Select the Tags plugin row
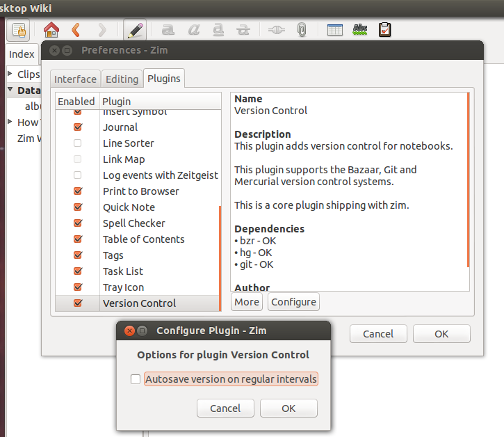 point(137,255)
